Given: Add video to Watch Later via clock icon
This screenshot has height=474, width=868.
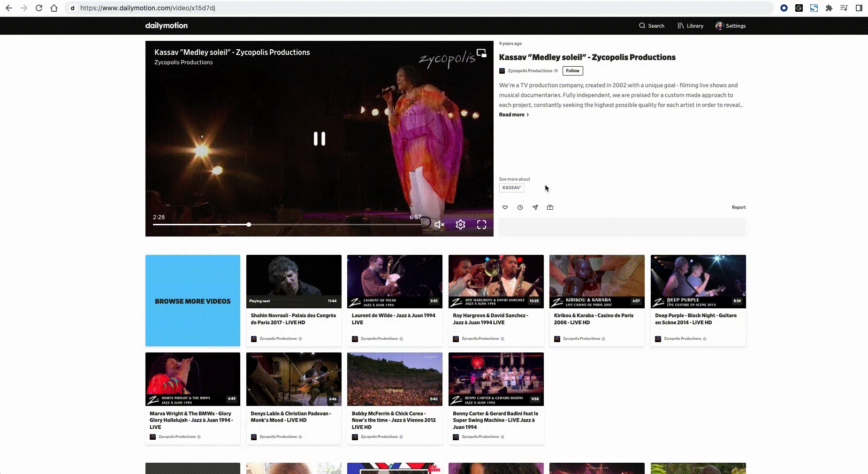Looking at the screenshot, I should point(520,207).
